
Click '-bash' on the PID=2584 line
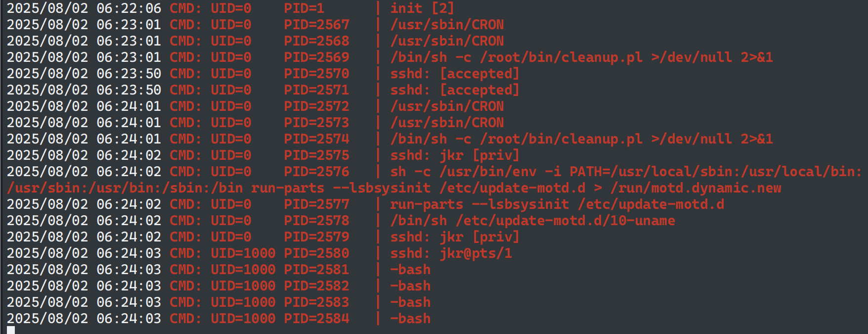(x=410, y=319)
